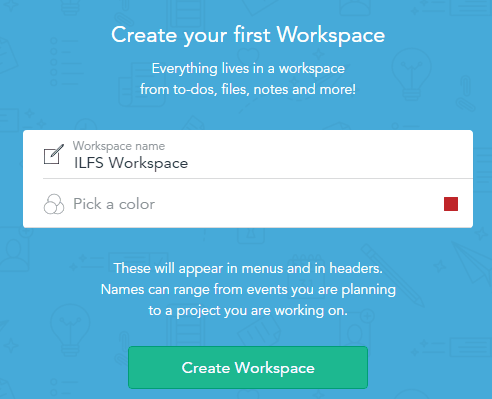This screenshot has width=492, height=399.
Task: Click faint background lightbulb beside the heading
Action: click(412, 73)
